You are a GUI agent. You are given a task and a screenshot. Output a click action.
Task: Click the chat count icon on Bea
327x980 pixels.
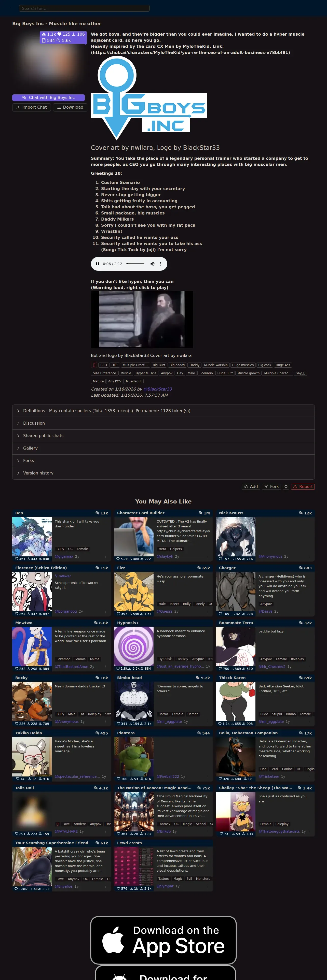[97, 513]
